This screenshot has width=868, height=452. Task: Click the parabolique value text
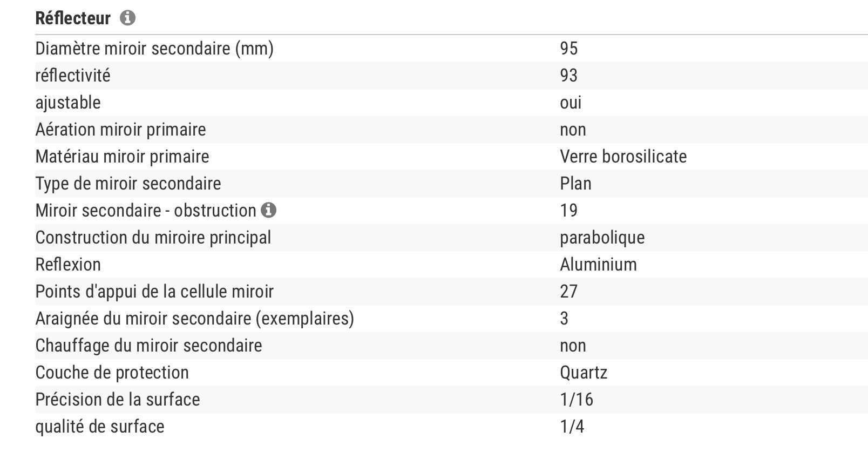[602, 238]
